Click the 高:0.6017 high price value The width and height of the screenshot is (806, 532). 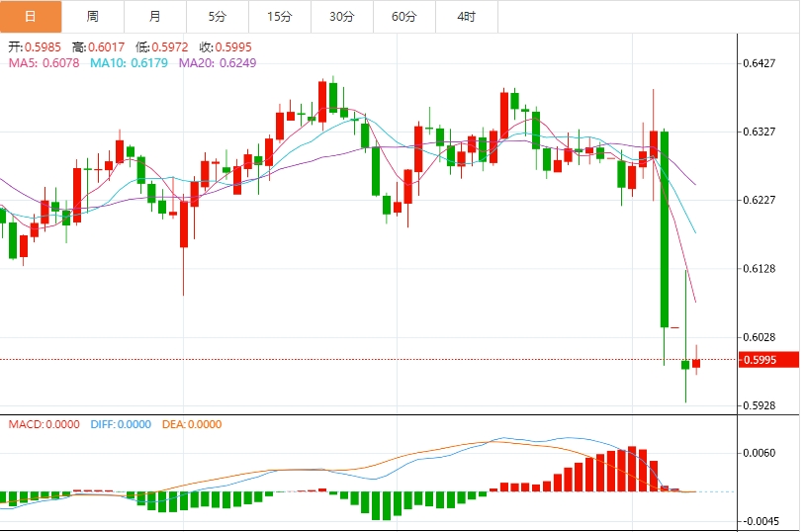[98, 47]
